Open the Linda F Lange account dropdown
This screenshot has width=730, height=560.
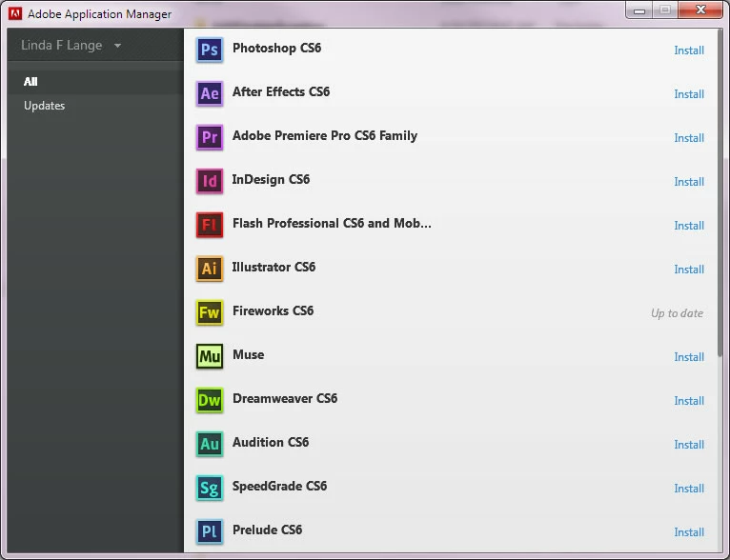[71, 45]
